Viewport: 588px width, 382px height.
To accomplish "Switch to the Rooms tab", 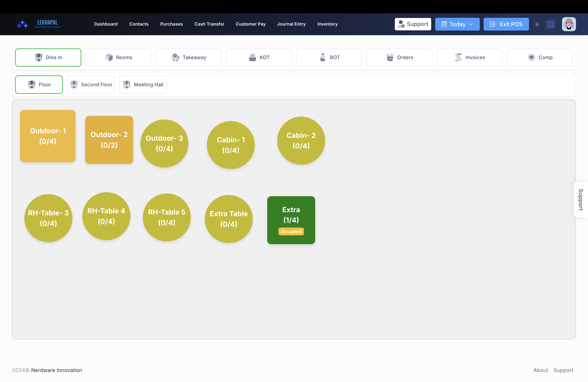I will point(118,58).
